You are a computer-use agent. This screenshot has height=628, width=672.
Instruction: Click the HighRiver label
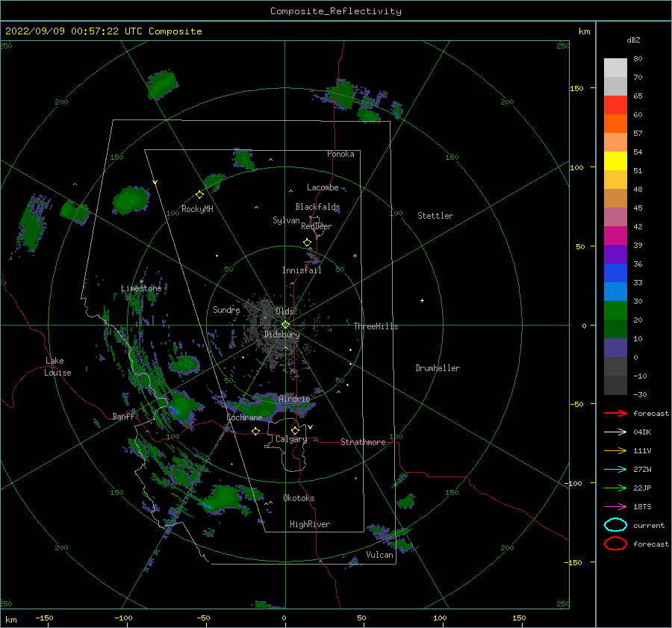[310, 524]
